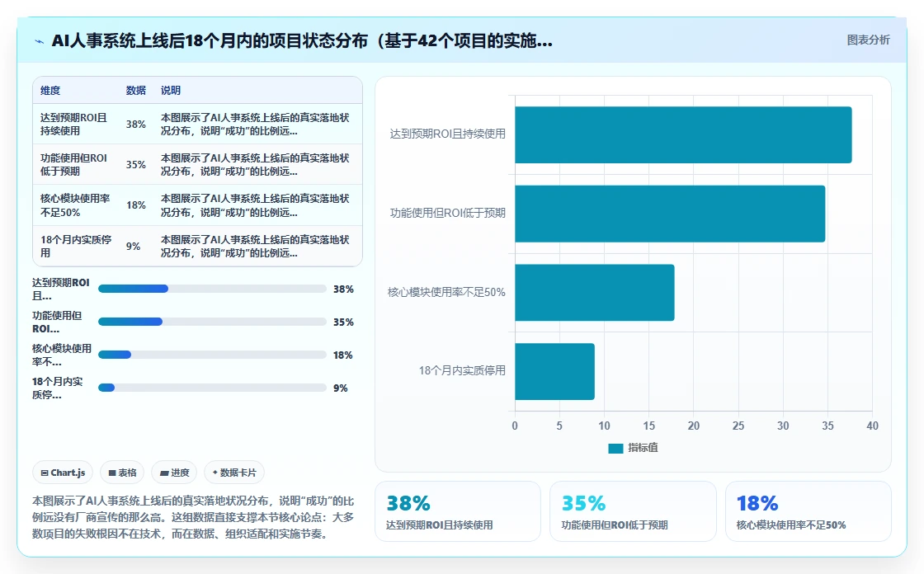Select the 数据卡片 tag chip
924x574 pixels.
click(x=234, y=473)
